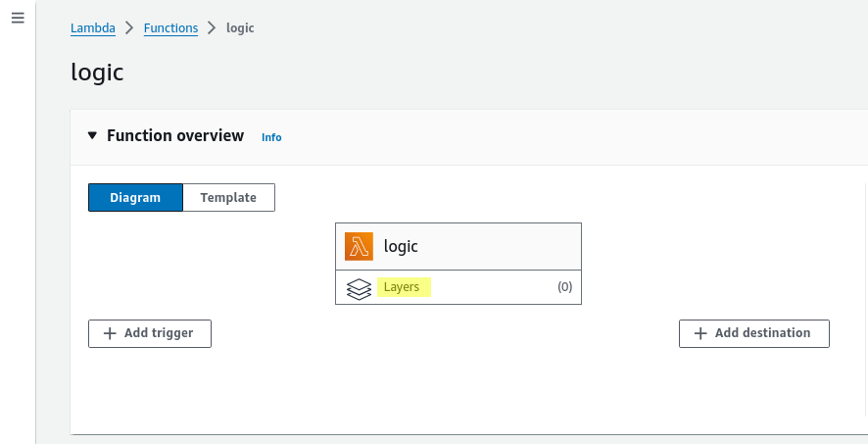Click the logic breadcrumb text
The image size is (868, 444).
[240, 27]
